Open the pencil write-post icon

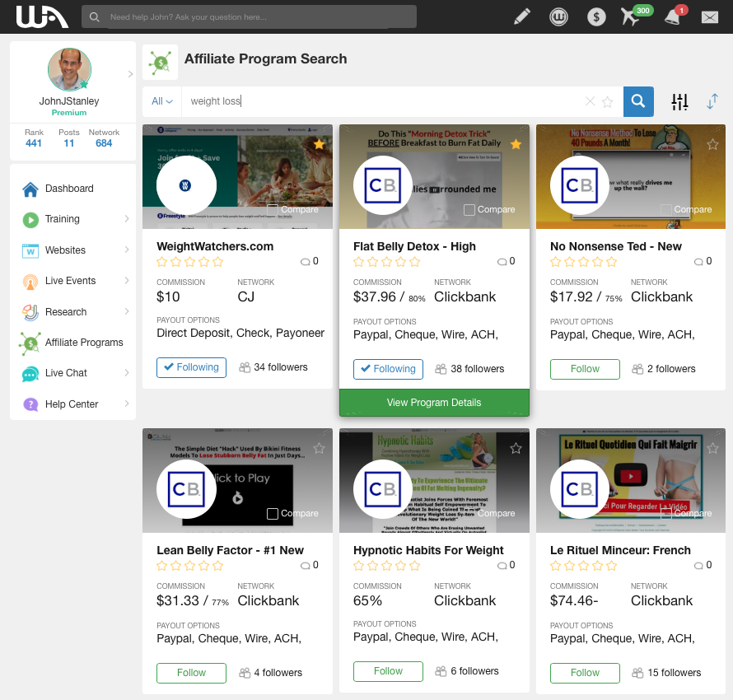521,16
